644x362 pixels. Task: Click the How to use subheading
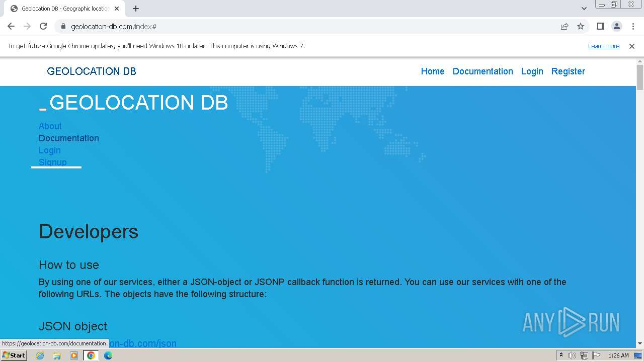(69, 265)
